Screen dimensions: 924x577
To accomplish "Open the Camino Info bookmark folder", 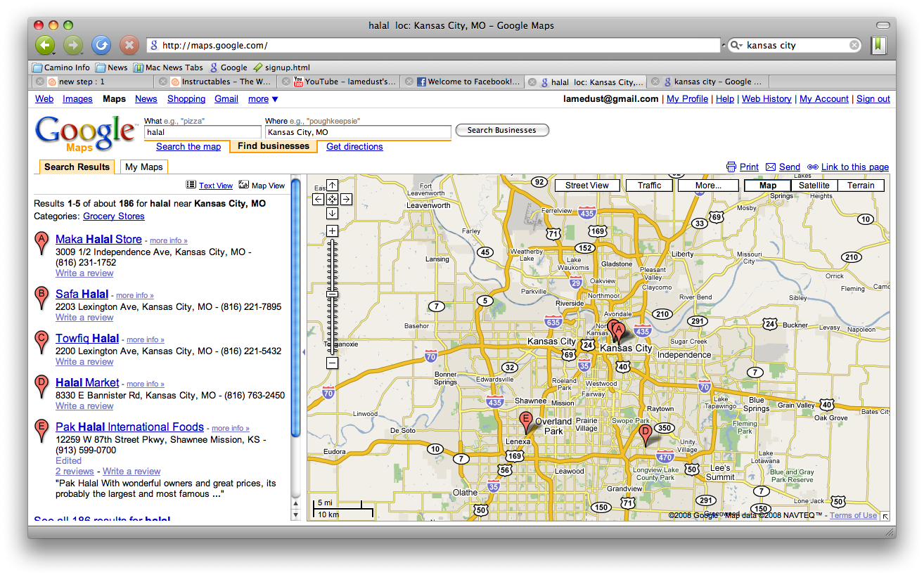I will [61, 67].
